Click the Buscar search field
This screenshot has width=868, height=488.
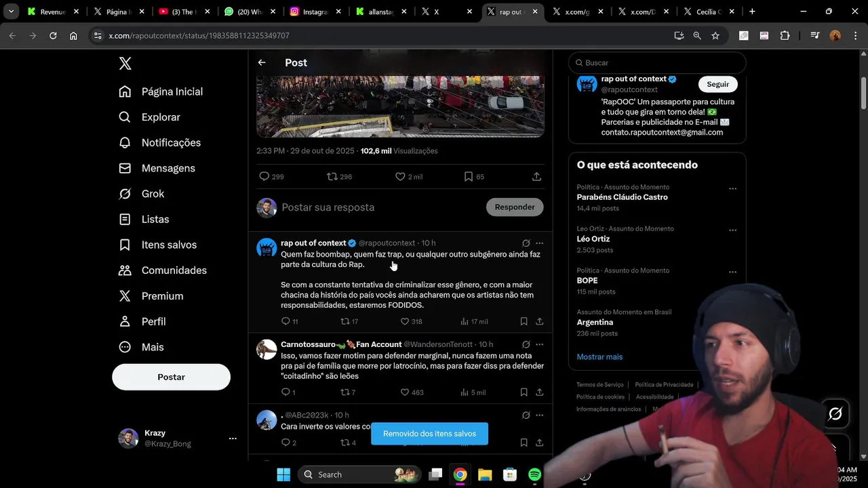point(656,62)
